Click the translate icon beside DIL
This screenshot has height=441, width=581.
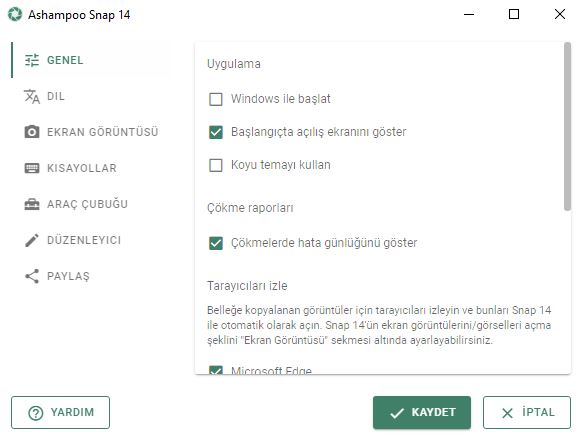pos(32,96)
